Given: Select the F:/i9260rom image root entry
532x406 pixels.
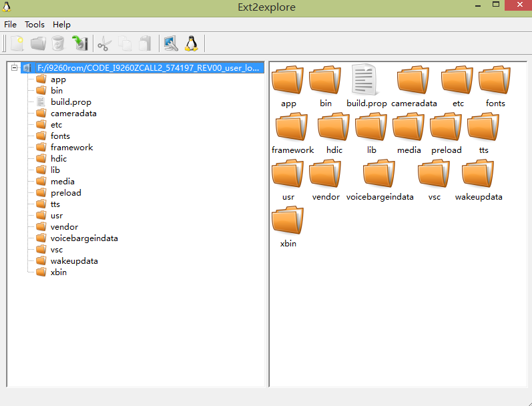Looking at the screenshot, I should [142, 68].
